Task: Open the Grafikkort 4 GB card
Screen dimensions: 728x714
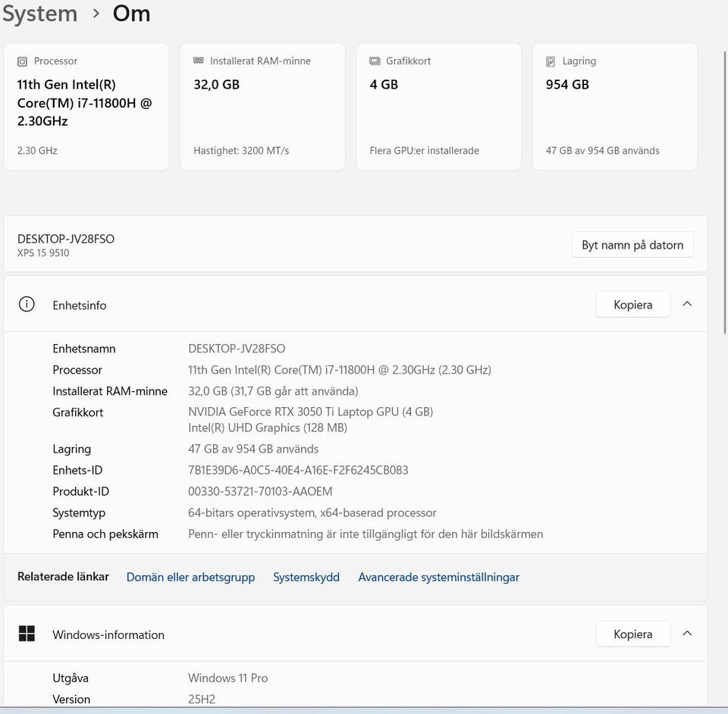Action: tap(439, 107)
